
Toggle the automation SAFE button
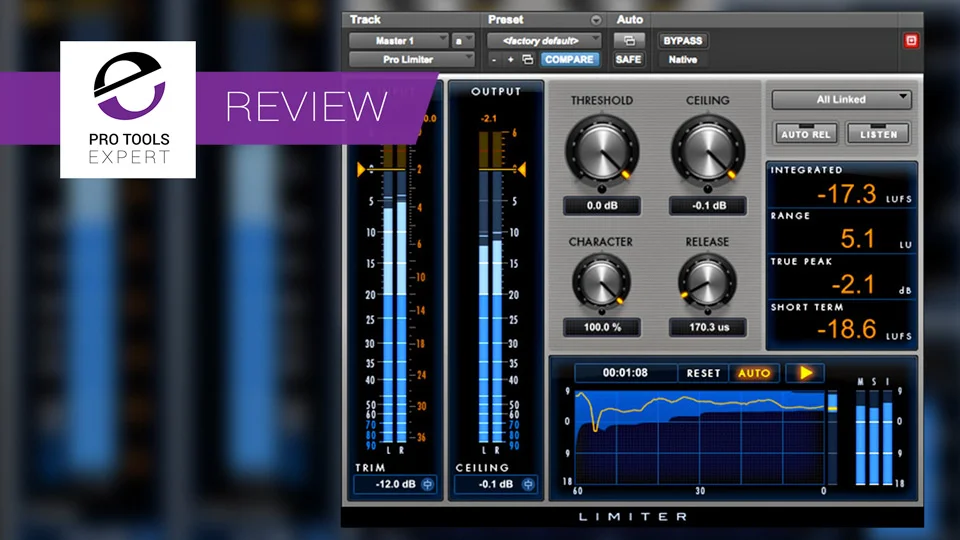(629, 59)
